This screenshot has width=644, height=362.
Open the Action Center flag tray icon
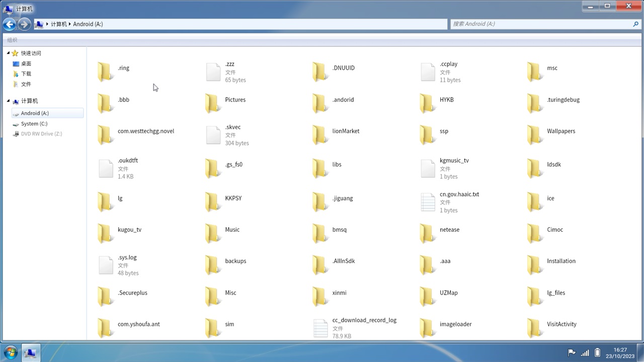pyautogui.click(x=572, y=353)
